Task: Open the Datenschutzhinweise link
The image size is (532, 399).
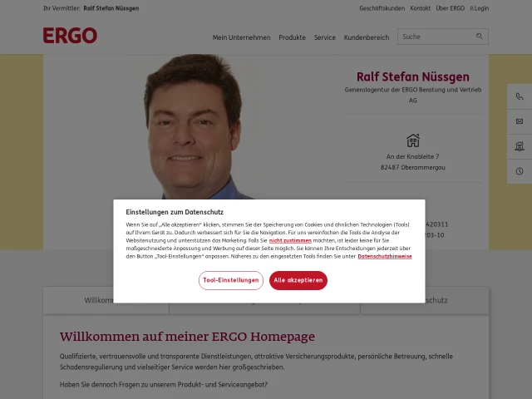Action: tap(385, 257)
